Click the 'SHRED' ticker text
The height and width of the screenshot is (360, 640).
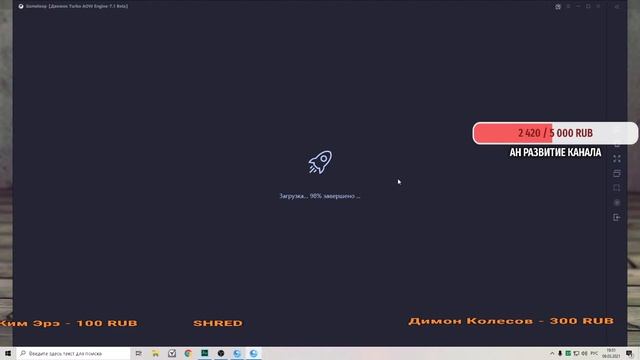pos(218,323)
